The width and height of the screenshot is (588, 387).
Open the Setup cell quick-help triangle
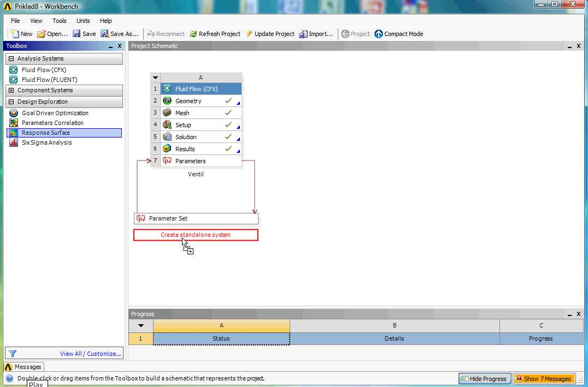[238, 127]
